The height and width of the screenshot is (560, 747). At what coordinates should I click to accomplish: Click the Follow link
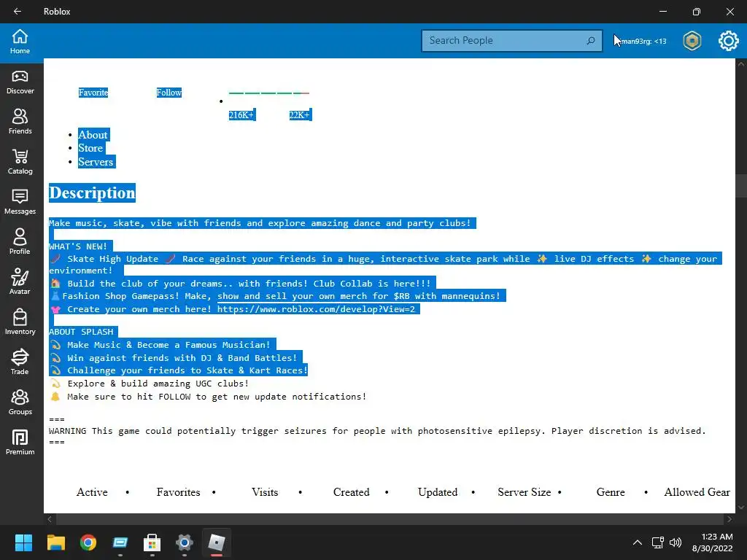point(169,93)
